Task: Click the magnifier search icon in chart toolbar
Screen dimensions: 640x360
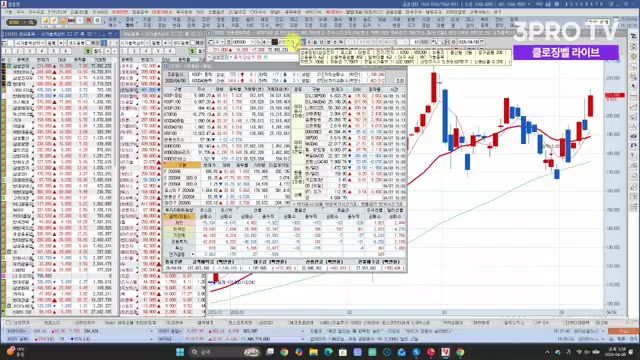Action: point(258,42)
